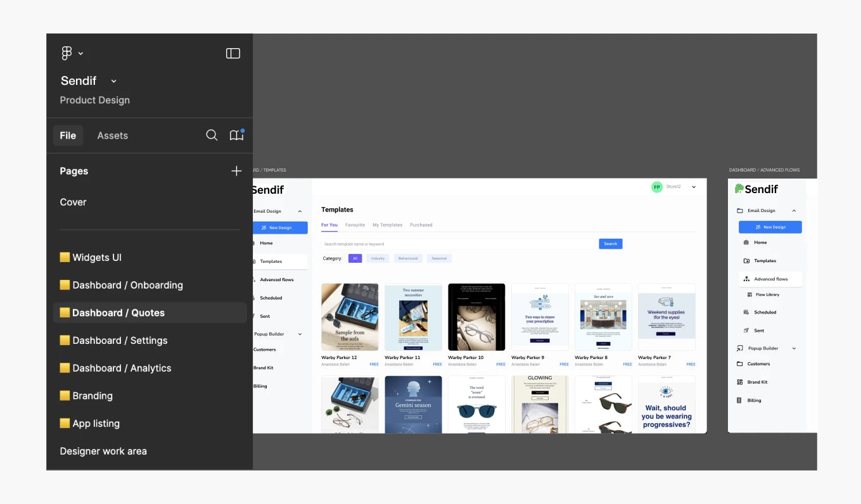Toggle the sidebar panel layout icon
Screen dimensions: 861x504
[x=233, y=54]
